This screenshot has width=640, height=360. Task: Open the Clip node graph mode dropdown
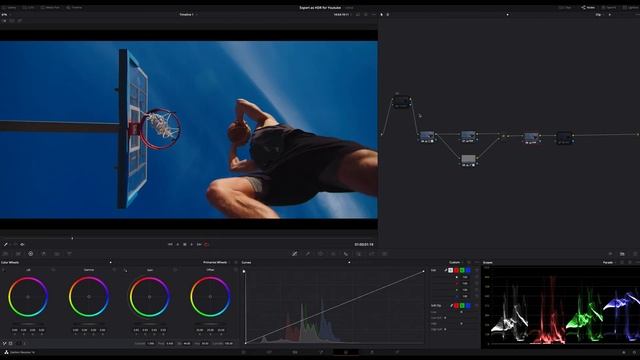[599, 14]
